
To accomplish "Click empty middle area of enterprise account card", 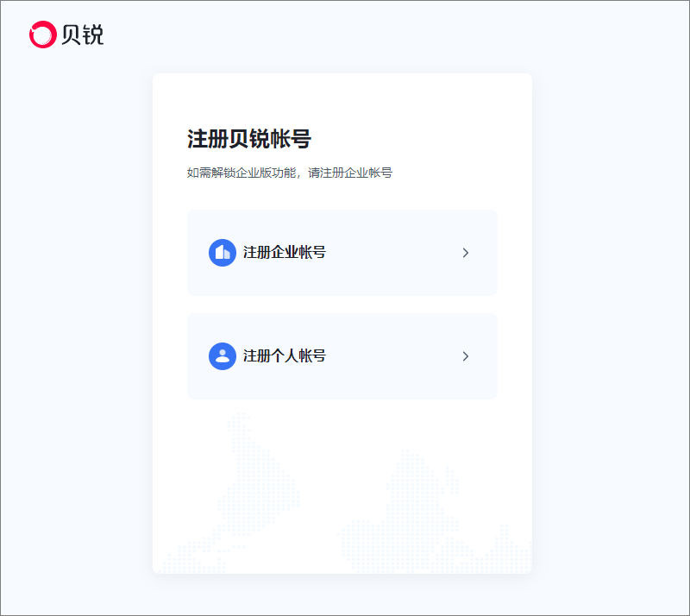I will (x=392, y=253).
